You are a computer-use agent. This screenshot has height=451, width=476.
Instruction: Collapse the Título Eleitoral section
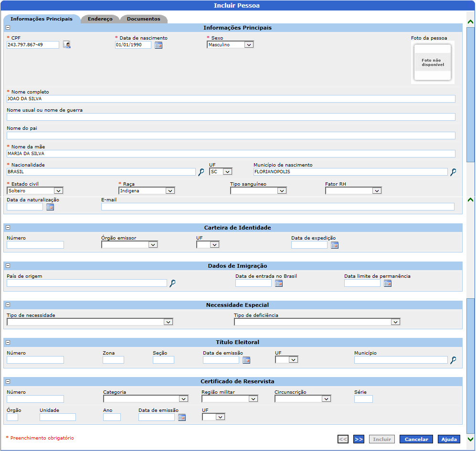pos(8,342)
